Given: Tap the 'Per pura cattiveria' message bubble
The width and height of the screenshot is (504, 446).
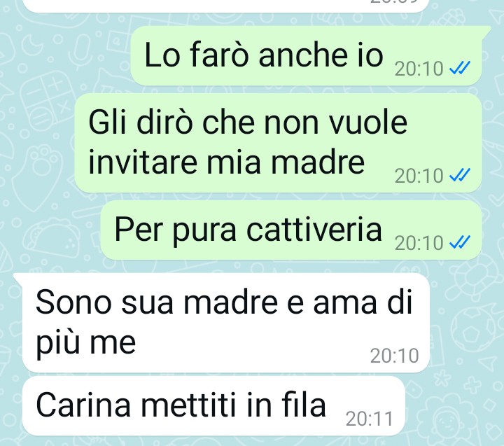Looking at the screenshot, I should (x=291, y=230).
